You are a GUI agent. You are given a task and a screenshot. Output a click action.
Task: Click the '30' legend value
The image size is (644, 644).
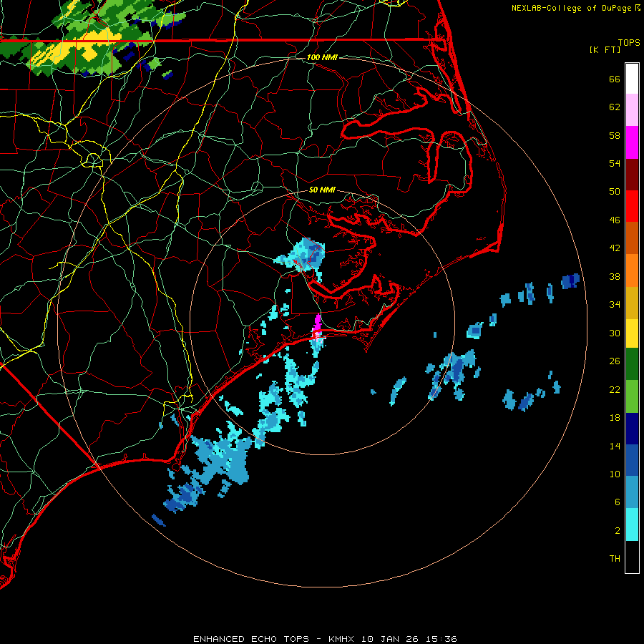click(x=615, y=333)
